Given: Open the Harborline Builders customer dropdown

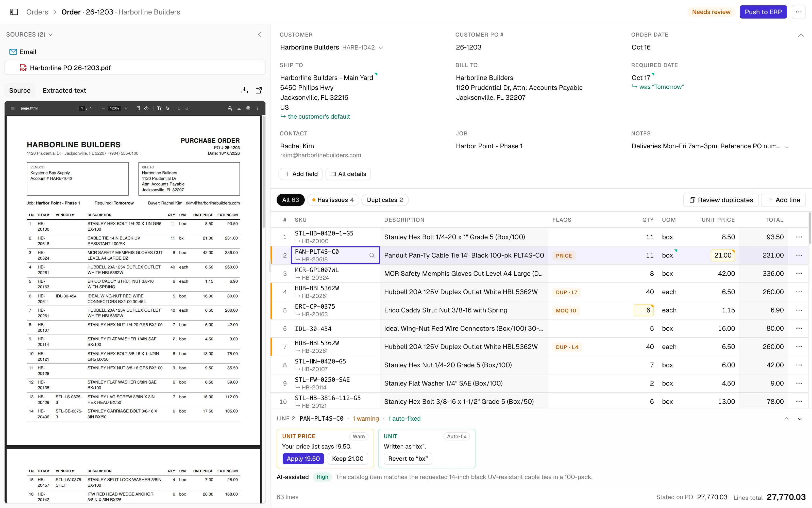Looking at the screenshot, I should click(381, 48).
